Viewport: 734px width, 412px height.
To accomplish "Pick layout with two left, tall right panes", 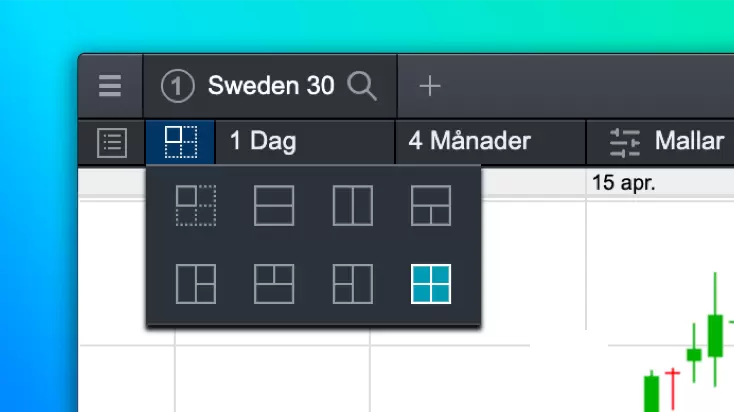I will tap(352, 283).
